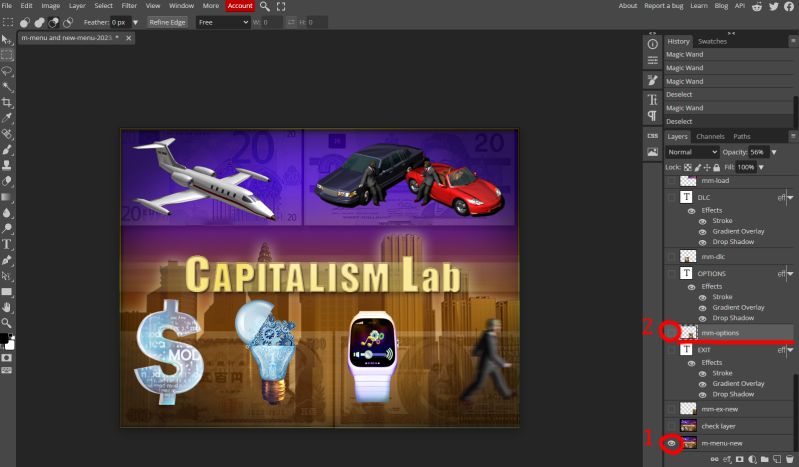799x467 pixels.
Task: Select the Rectangle Select tool
Action: 7,55
